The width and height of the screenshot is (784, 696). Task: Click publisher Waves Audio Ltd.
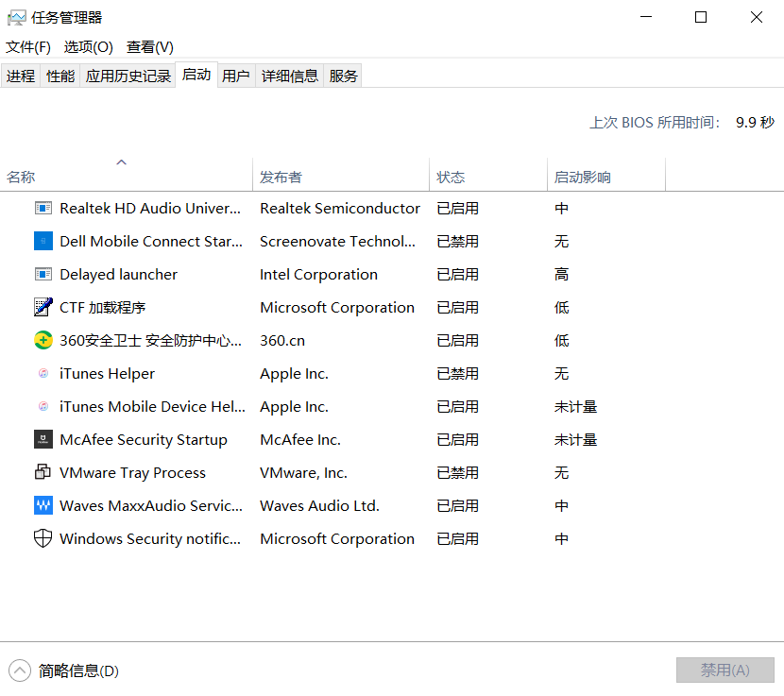coord(319,505)
